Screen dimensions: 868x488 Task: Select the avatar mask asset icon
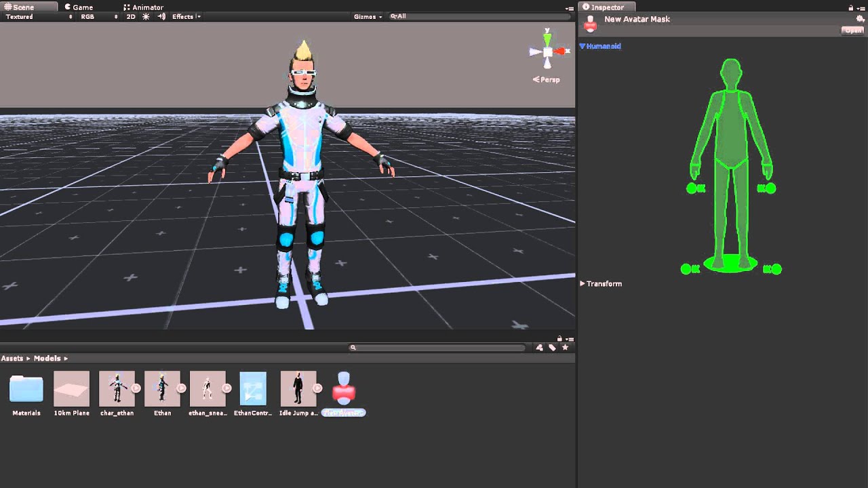coord(344,388)
